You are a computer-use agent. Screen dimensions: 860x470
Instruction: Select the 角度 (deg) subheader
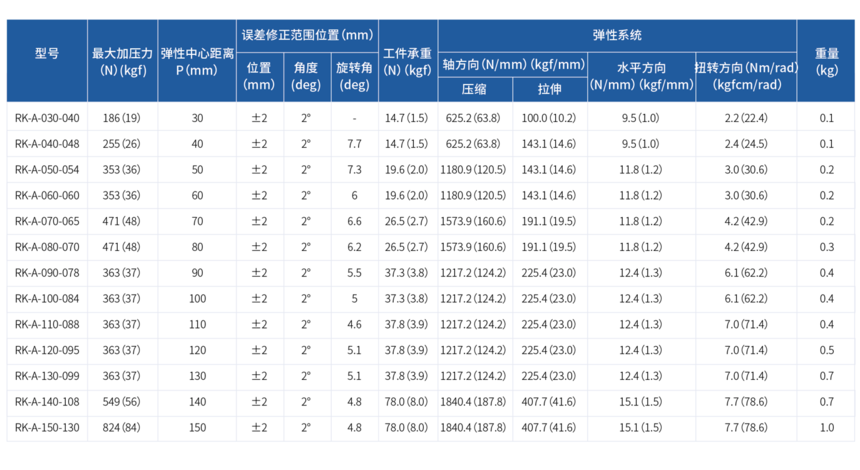coord(306,76)
